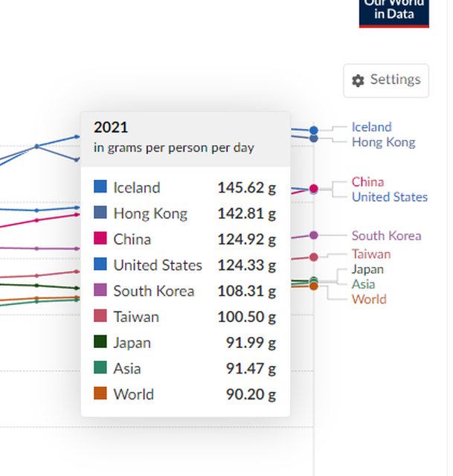Click the 'in grams per person per day' subtitle
Viewport: 453px width, 476px height.
[x=173, y=148]
